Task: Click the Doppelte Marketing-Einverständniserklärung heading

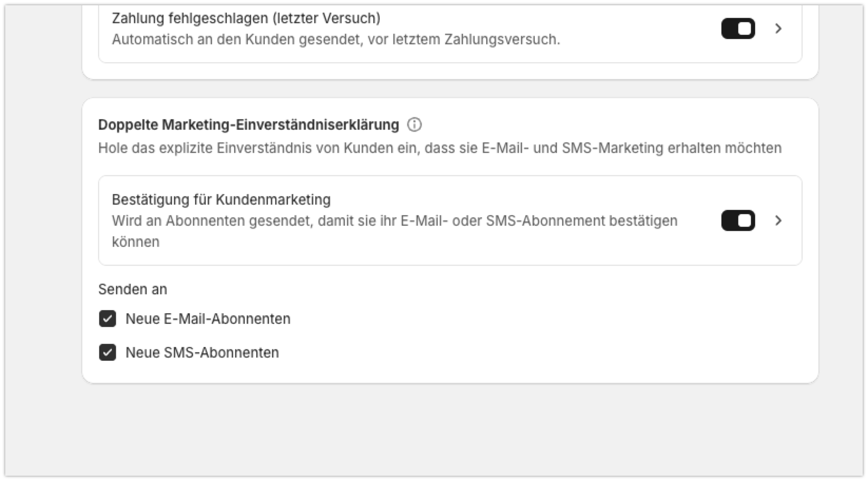Action: pyautogui.click(x=248, y=125)
